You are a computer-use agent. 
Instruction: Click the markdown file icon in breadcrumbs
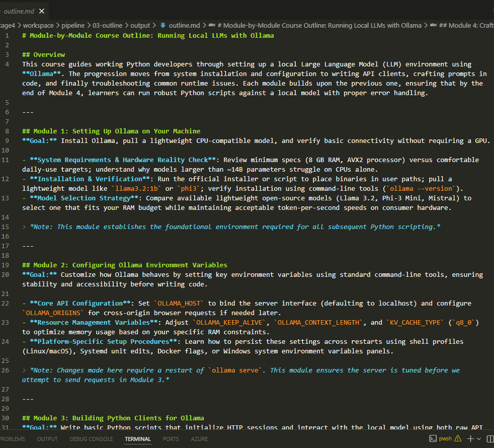coord(163,25)
